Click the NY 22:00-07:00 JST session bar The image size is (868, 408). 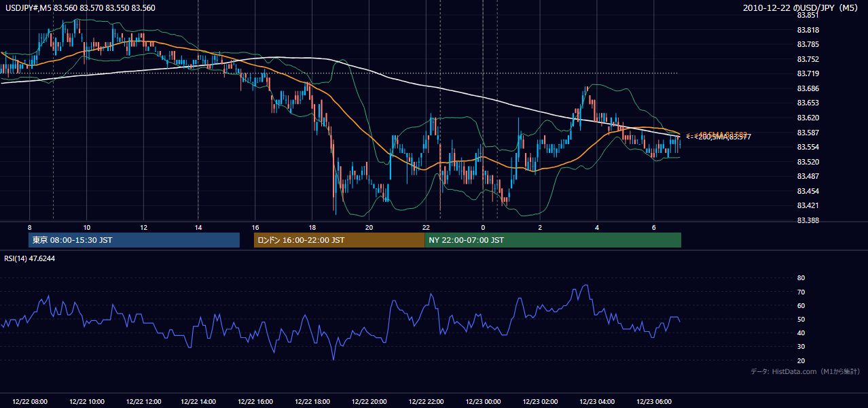(553, 240)
